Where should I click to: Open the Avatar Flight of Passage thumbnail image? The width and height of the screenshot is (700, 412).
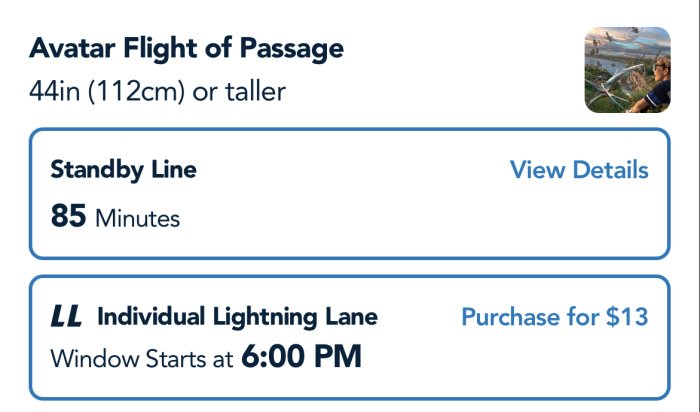tap(627, 70)
